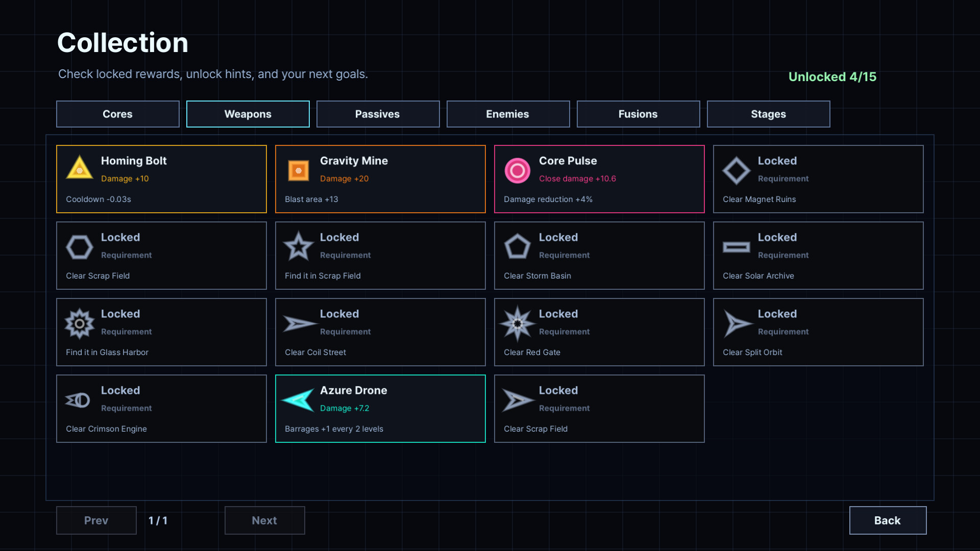Click the dart icon for Clear Coil Street
980x551 pixels.
coord(300,323)
